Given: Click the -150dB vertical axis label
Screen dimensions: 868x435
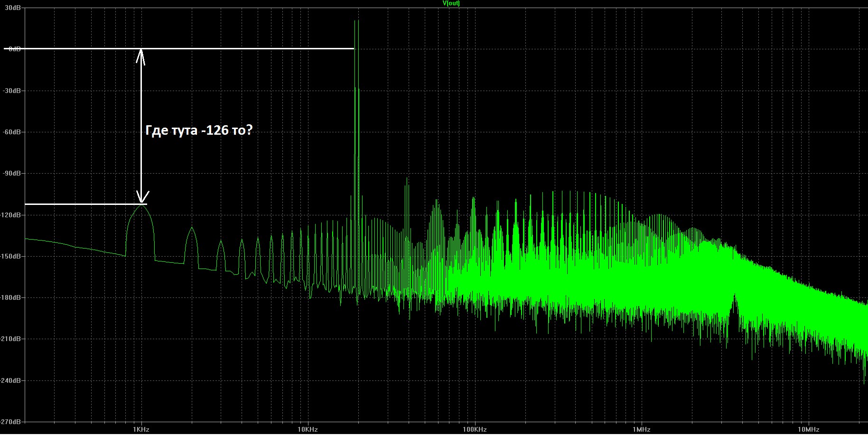Looking at the screenshot, I should 10,256.
